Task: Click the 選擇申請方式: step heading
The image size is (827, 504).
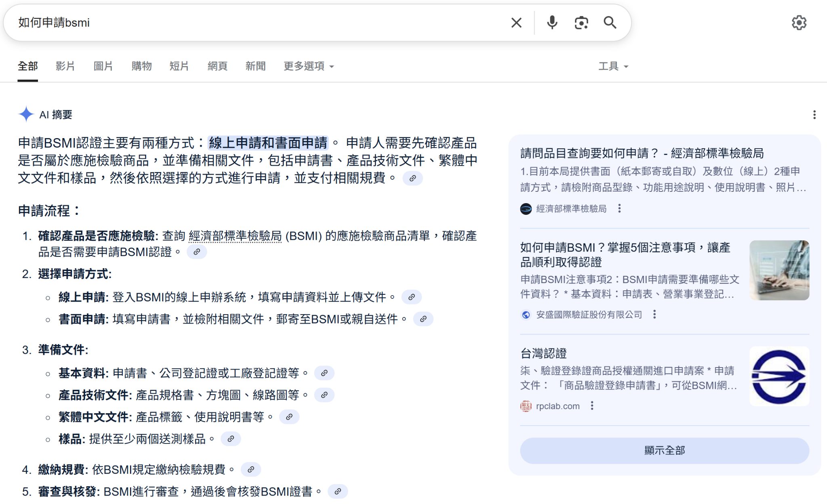Action: pyautogui.click(x=75, y=274)
